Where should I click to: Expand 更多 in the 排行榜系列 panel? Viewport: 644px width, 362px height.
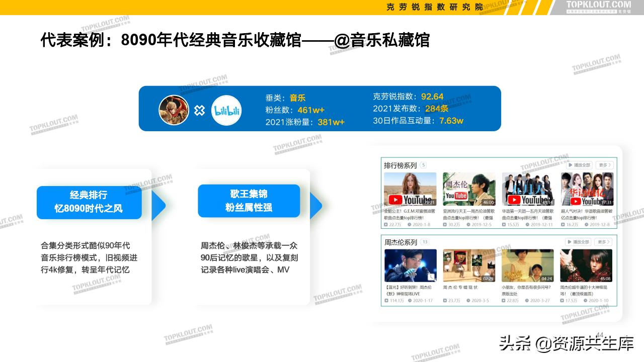click(x=604, y=164)
